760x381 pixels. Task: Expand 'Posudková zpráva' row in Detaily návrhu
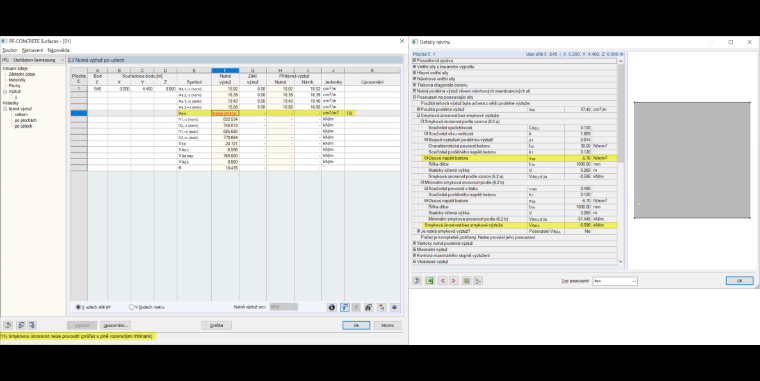415,61
